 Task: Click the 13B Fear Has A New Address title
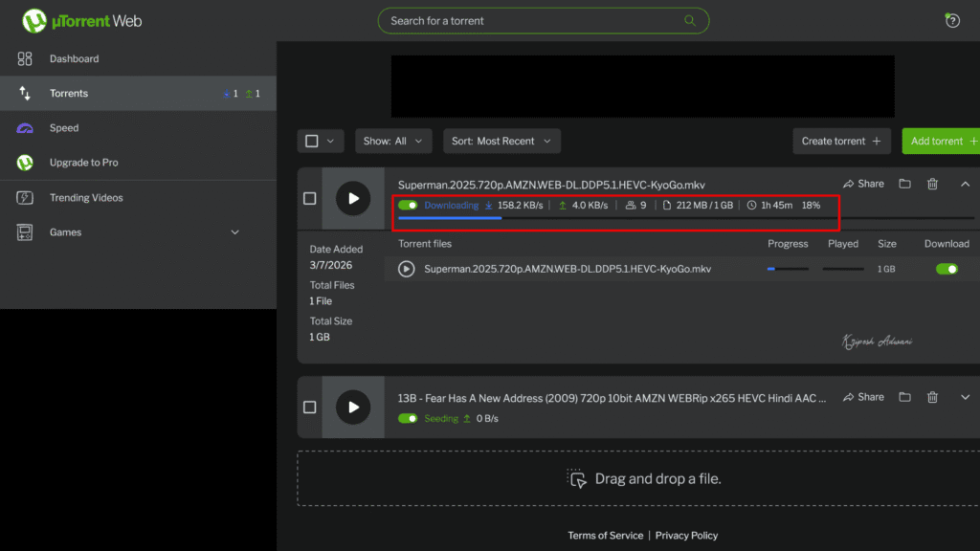click(x=612, y=398)
